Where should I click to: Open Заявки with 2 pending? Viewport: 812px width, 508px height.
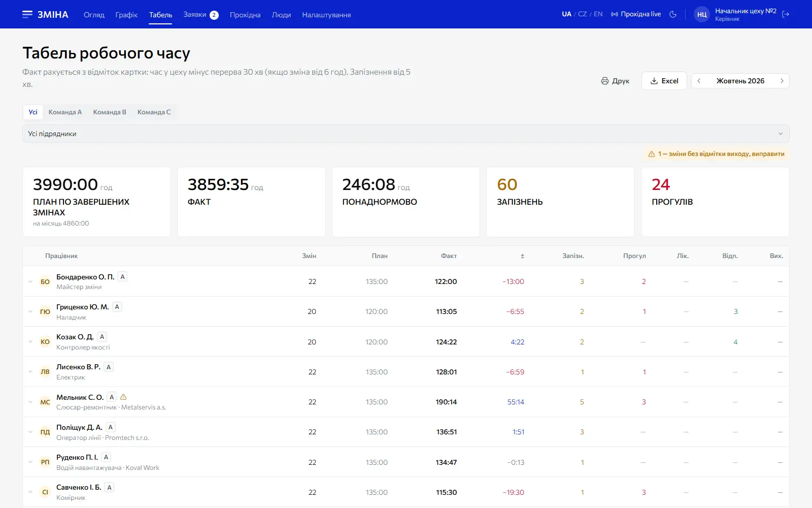(200, 15)
